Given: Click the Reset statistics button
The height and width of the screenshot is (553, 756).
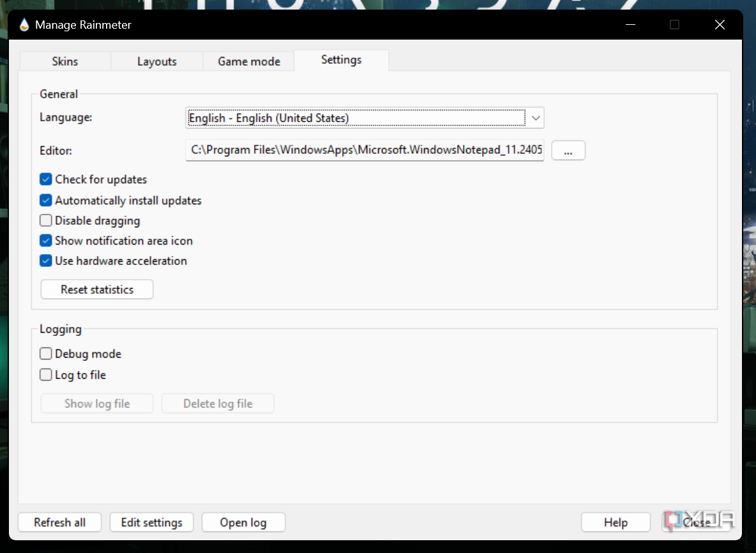Looking at the screenshot, I should pos(97,289).
